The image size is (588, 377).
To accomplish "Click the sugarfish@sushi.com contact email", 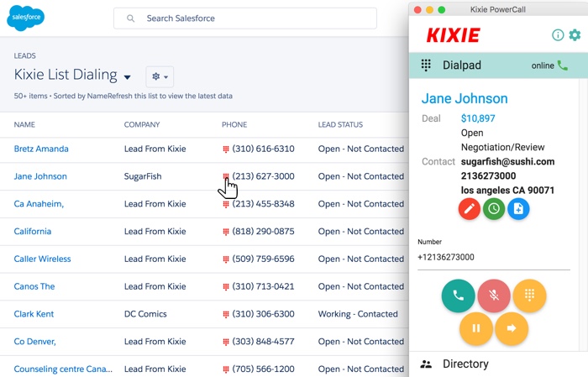I will 507,161.
